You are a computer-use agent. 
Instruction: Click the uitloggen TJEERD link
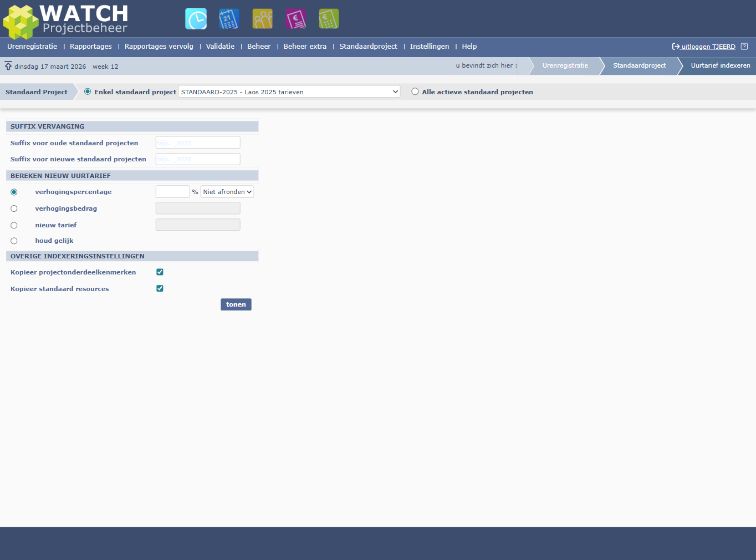(x=708, y=47)
